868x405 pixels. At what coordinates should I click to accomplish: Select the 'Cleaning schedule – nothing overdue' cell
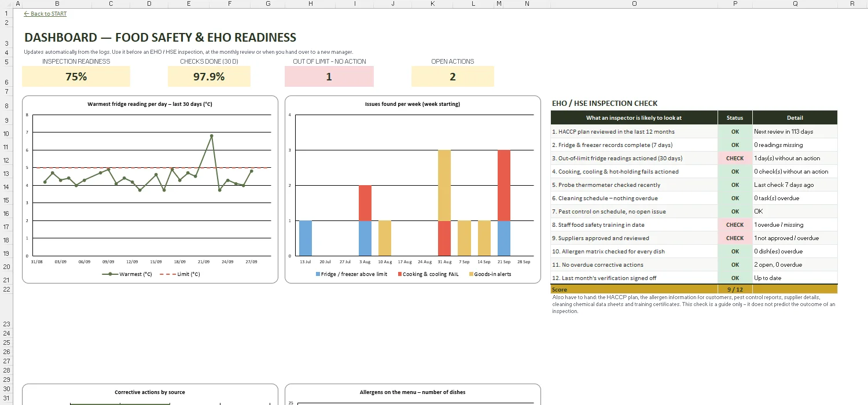click(634, 198)
